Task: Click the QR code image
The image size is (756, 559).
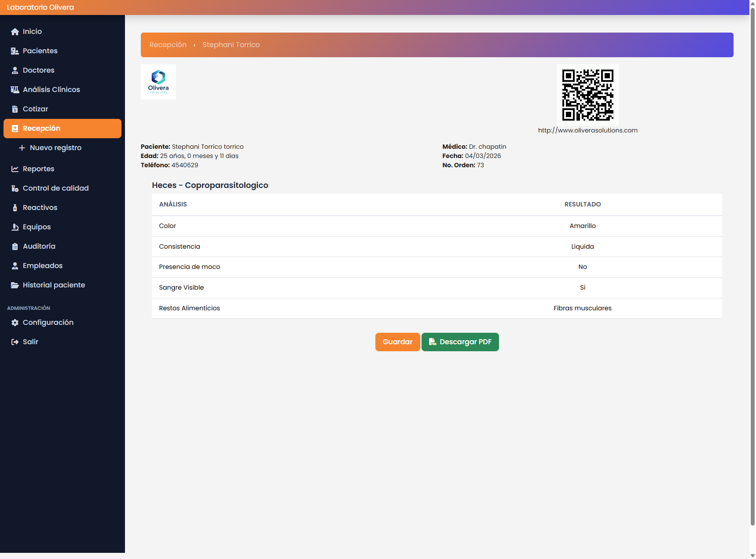Action: click(x=587, y=95)
